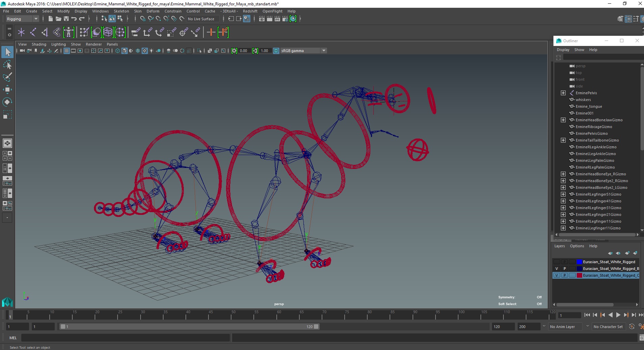Choose the Rotate tool in toolbox
The height and width of the screenshot is (350, 644).
[7, 102]
